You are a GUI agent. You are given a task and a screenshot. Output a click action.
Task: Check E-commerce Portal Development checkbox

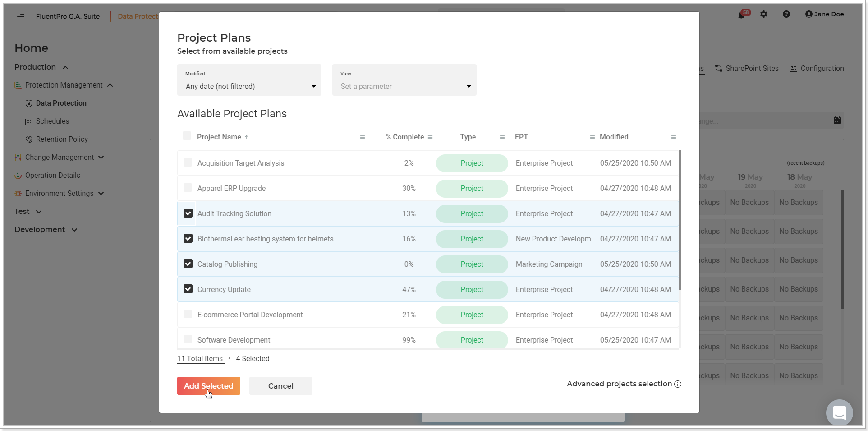point(188,314)
